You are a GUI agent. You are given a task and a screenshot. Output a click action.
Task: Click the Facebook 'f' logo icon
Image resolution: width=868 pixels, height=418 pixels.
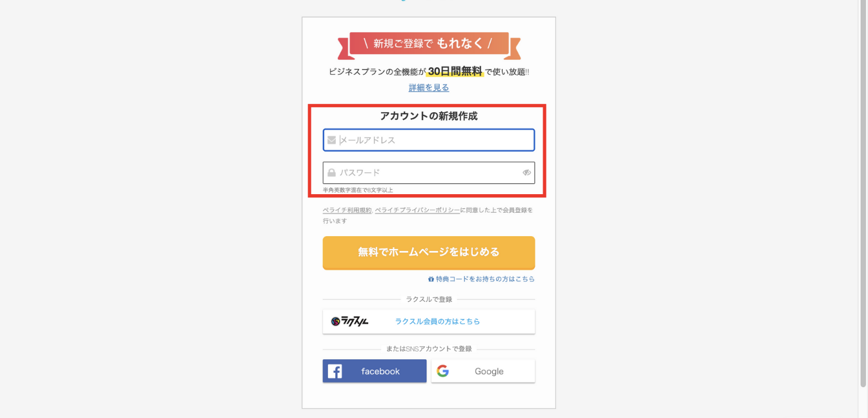(x=335, y=372)
